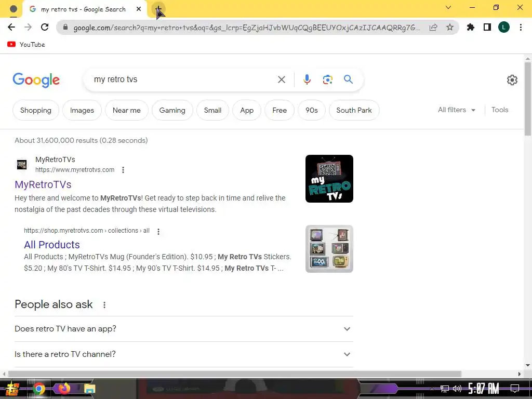Select the Small filter chip

pos(212,110)
